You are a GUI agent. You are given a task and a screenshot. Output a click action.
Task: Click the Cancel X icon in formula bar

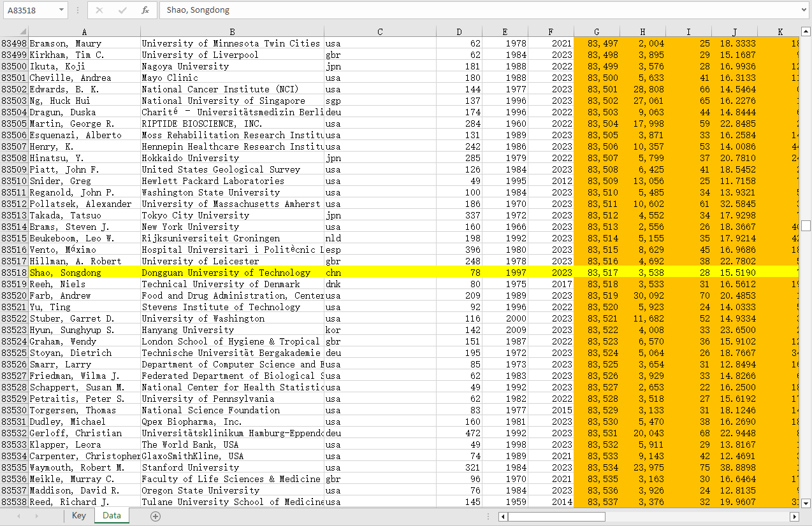coord(99,10)
